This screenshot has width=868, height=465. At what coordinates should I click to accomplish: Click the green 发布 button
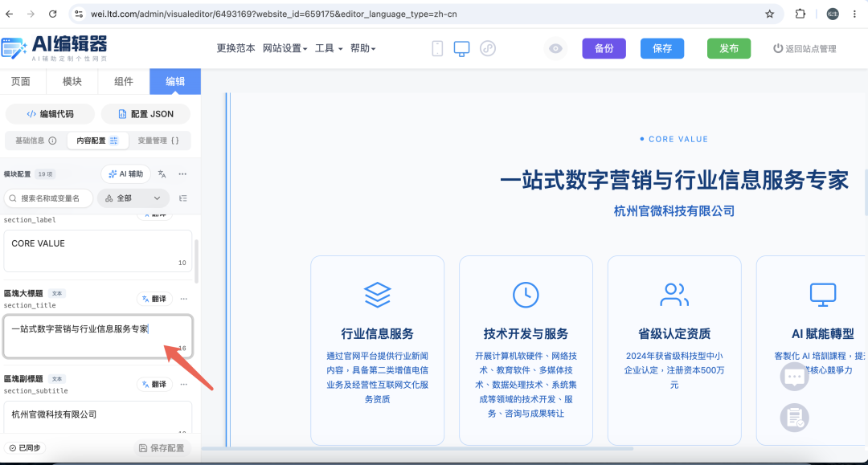point(729,49)
